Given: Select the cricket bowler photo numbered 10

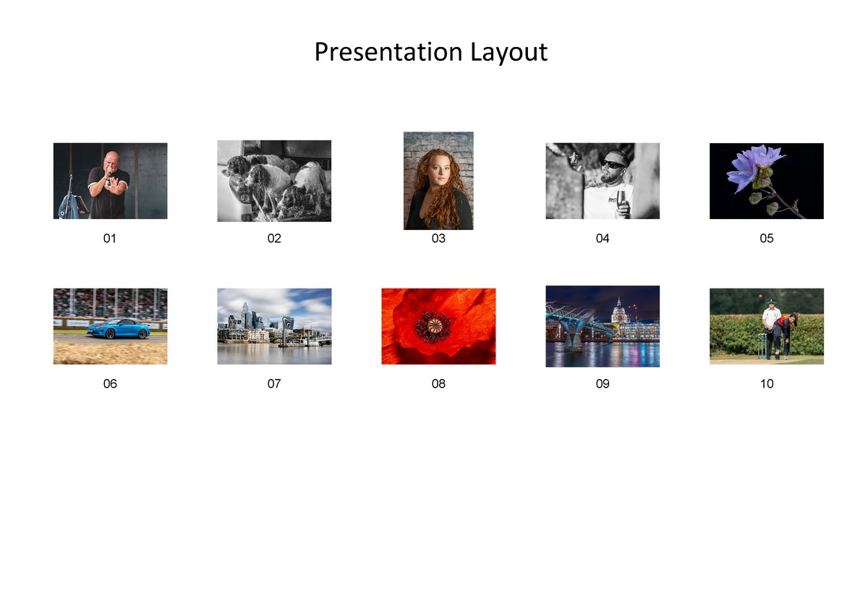Looking at the screenshot, I should (x=767, y=325).
